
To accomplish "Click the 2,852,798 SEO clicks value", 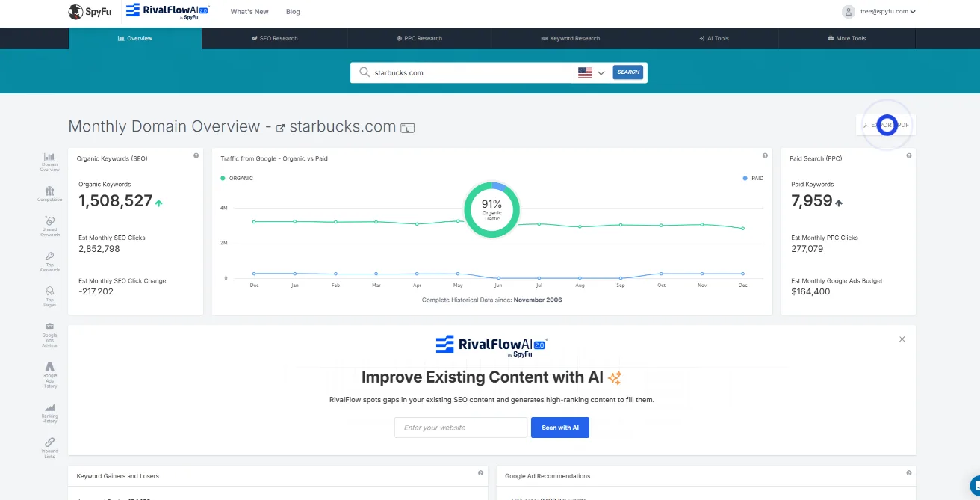I will coord(99,249).
